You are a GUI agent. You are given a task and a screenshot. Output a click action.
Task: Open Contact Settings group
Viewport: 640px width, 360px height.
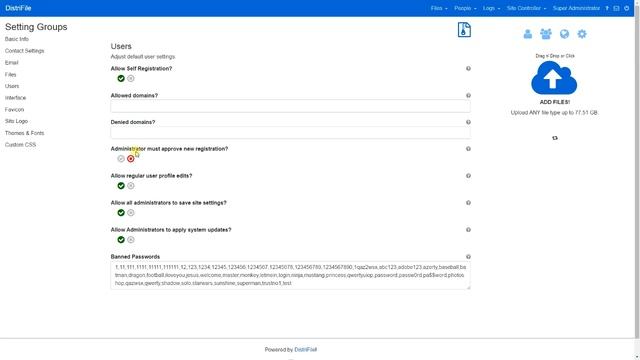24,51
